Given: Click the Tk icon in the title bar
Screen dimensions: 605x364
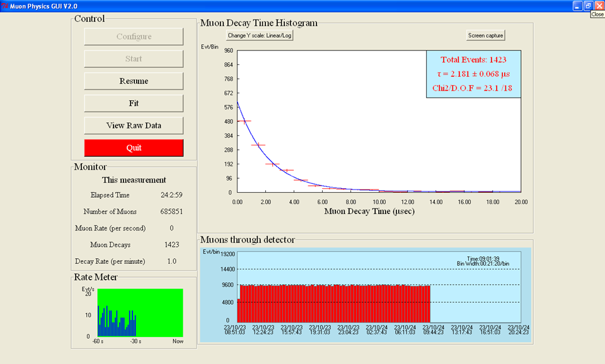Looking at the screenshot, I should (x=4, y=6).
